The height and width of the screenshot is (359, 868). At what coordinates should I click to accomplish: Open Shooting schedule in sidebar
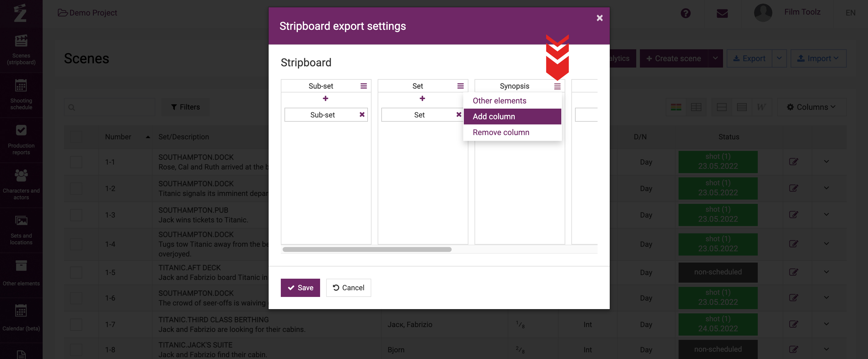(21, 95)
